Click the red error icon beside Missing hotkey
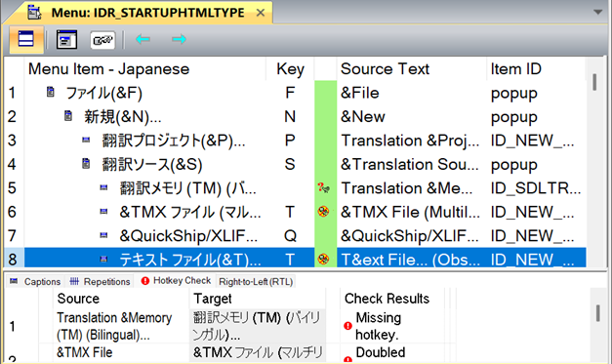Screen dimensions: 612x364 (347, 326)
